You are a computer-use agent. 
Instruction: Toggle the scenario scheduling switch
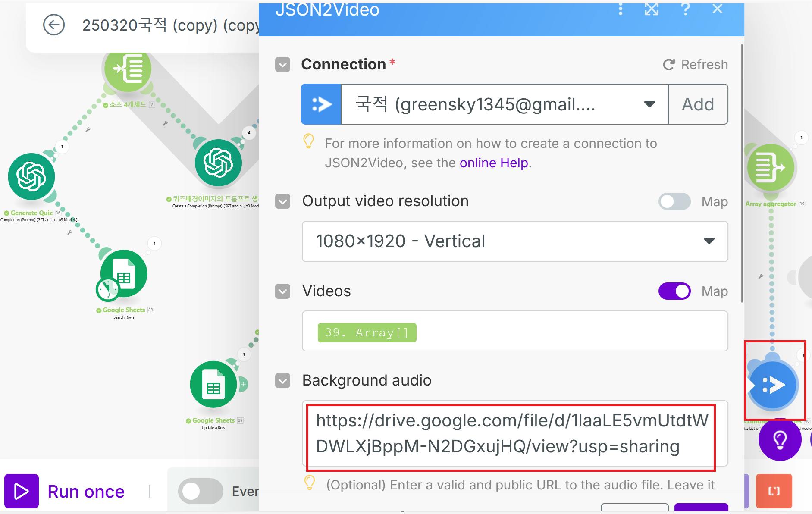[201, 491]
